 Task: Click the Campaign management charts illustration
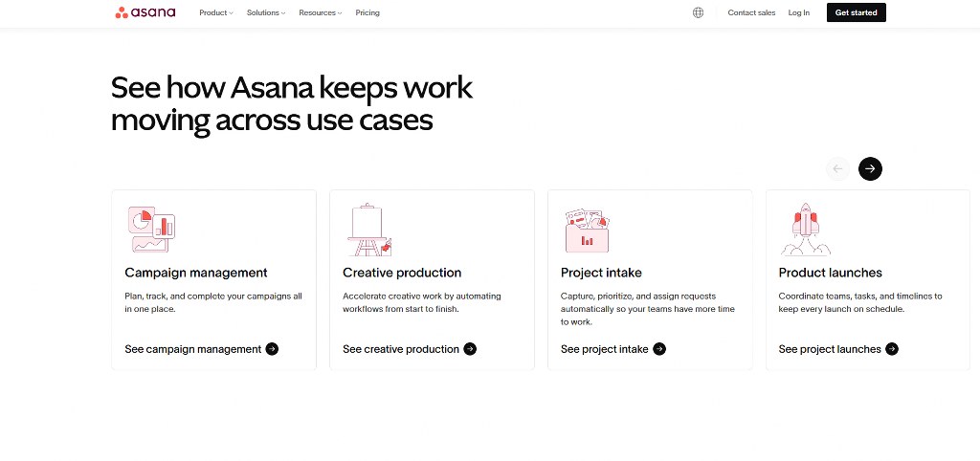point(151,230)
